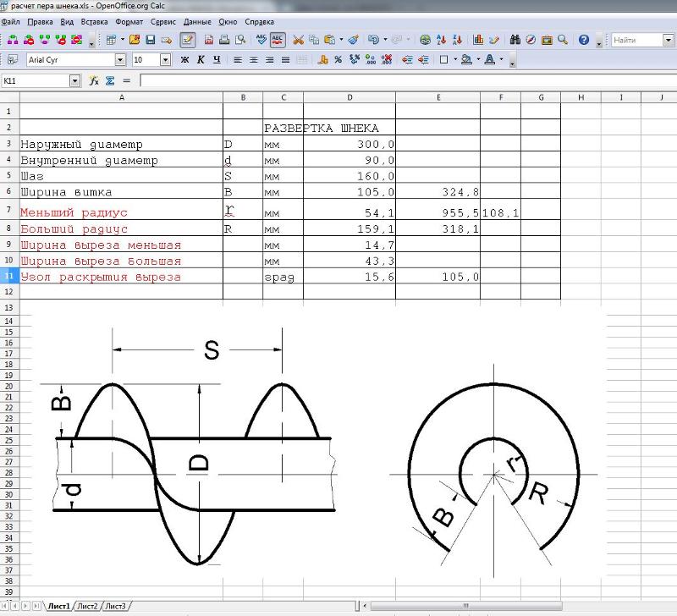Open the Paste options dropdown arrow
This screenshot has width=677, height=616.
coord(341,40)
